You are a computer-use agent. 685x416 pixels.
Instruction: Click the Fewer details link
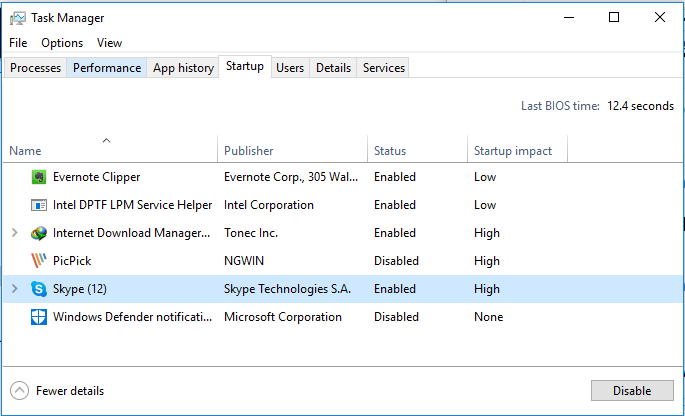(x=70, y=391)
